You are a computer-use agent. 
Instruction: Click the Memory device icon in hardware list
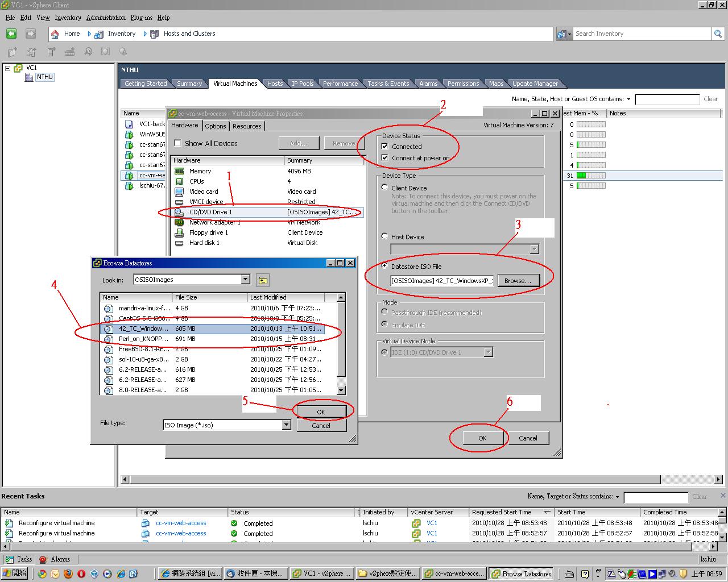[x=179, y=172]
